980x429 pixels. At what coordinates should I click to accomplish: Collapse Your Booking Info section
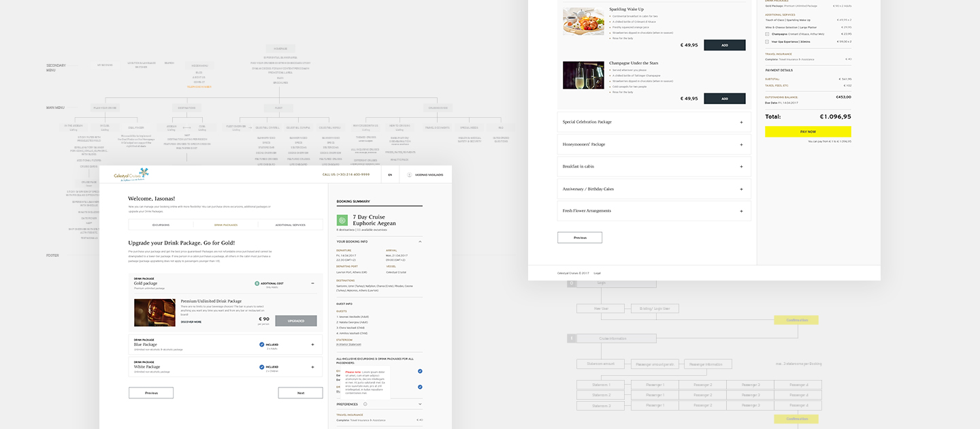420,241
